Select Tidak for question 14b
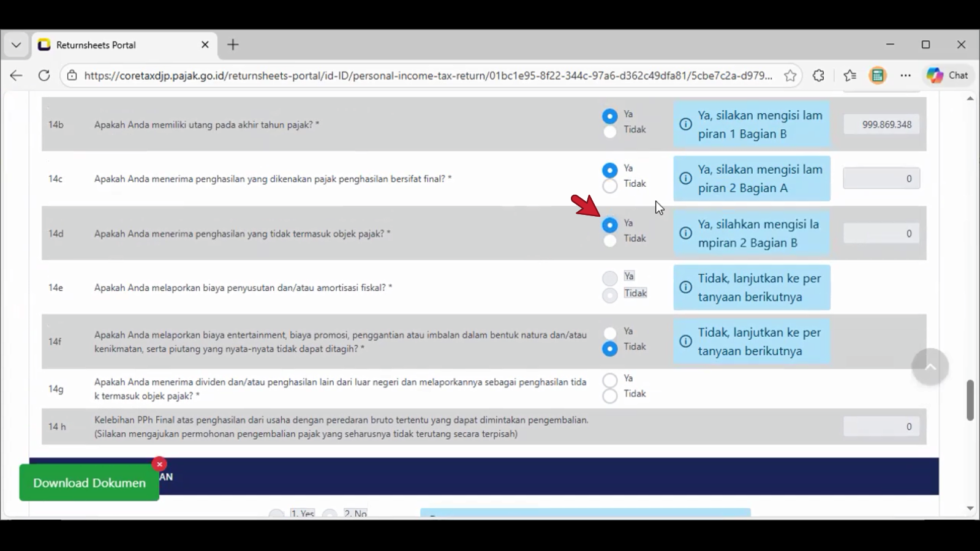The width and height of the screenshot is (980, 551). tap(609, 131)
